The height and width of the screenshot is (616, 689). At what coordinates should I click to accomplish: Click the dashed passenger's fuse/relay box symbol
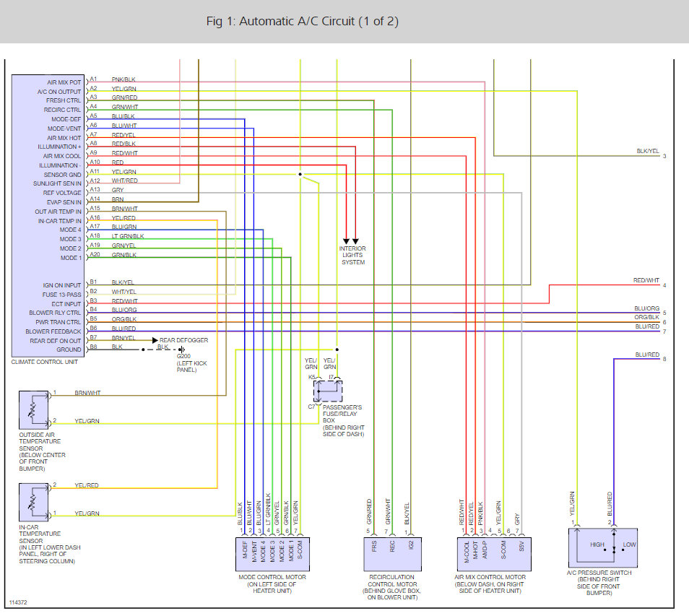[x=328, y=391]
